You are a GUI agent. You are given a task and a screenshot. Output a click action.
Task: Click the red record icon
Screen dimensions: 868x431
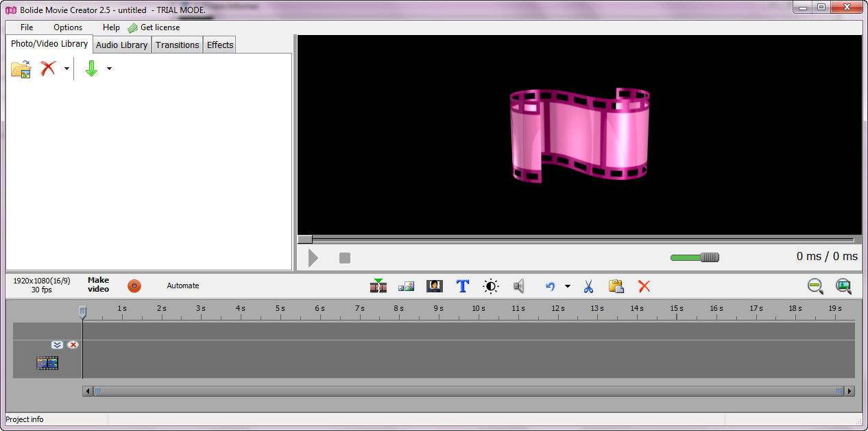point(134,286)
